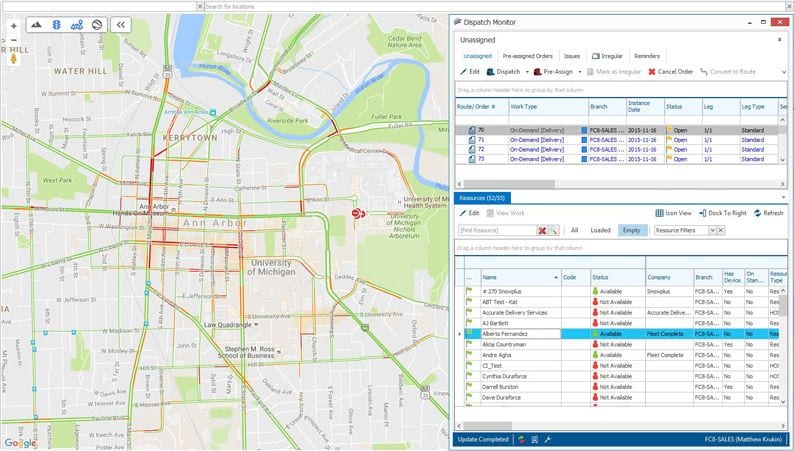794x451 pixels.
Task: Open the Pre-assigned Orders tab
Action: click(528, 56)
